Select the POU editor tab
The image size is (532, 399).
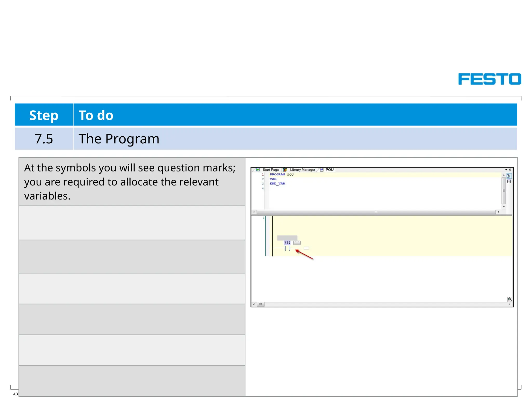click(x=327, y=170)
